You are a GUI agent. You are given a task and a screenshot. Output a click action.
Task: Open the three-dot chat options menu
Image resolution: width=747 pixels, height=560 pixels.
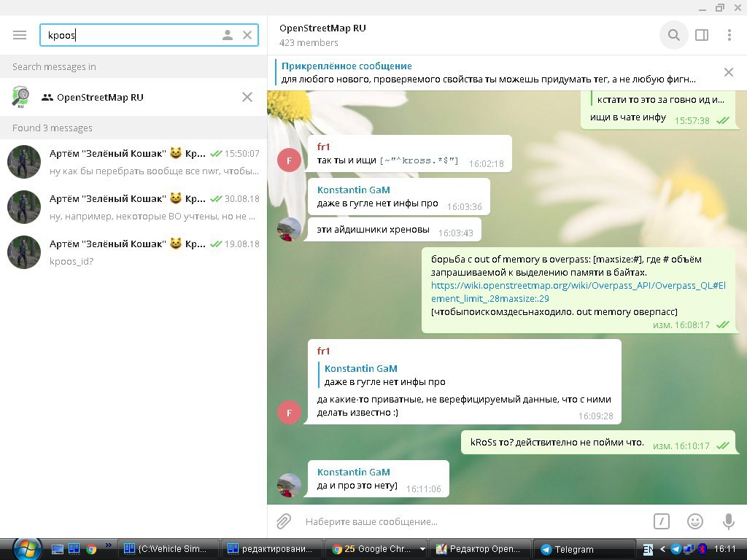tap(729, 35)
